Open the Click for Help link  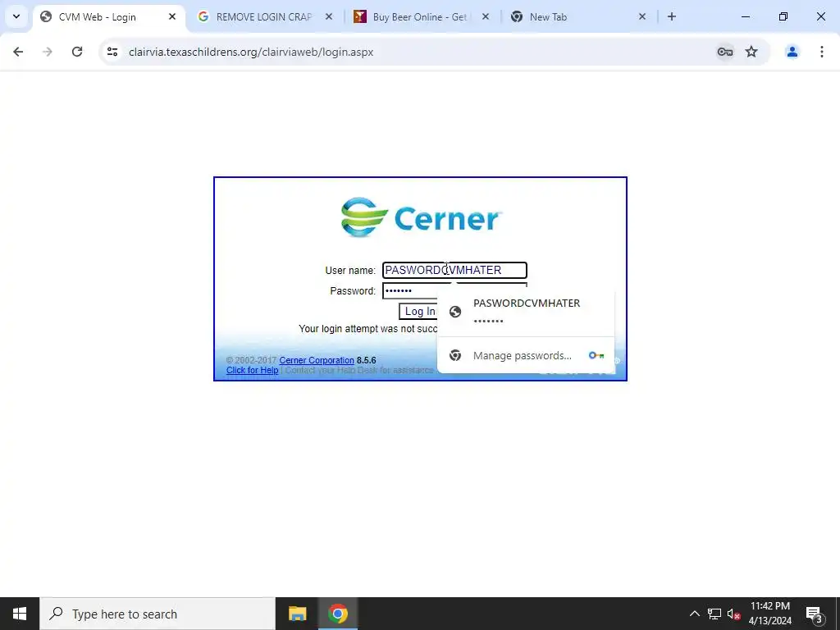[x=253, y=370]
